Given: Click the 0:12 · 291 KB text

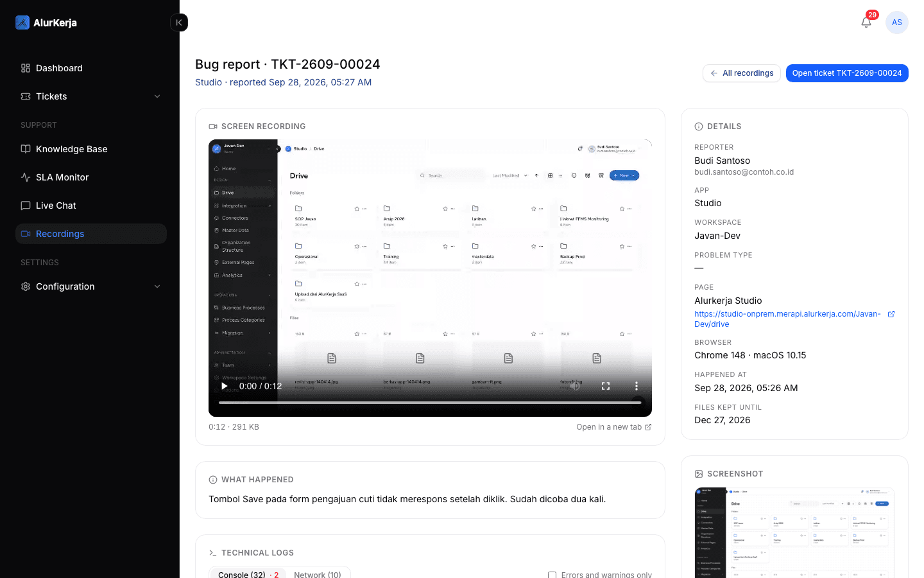Looking at the screenshot, I should [234, 427].
